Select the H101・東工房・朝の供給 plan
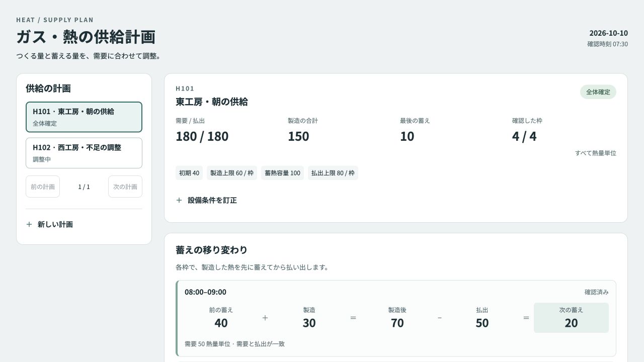Screen dimensions: 644x362 [84, 117]
